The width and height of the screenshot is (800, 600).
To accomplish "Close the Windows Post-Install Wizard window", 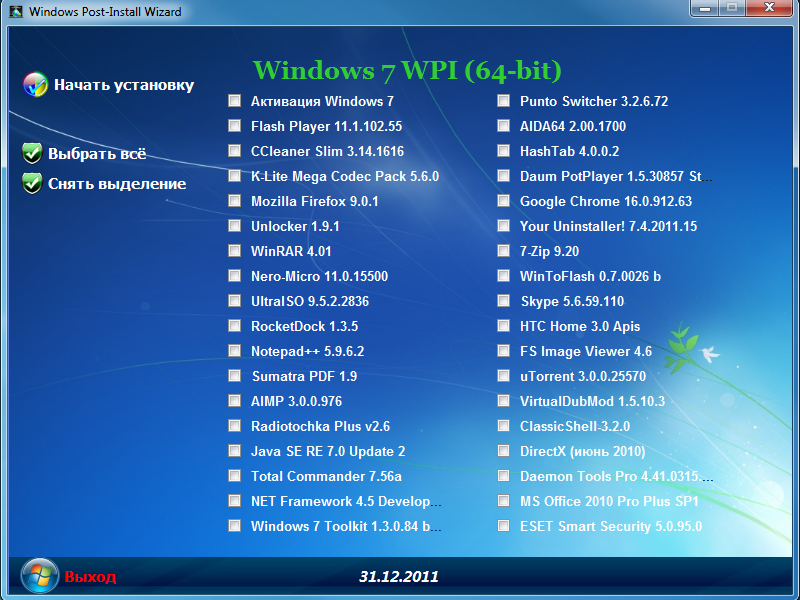I will pos(769,9).
